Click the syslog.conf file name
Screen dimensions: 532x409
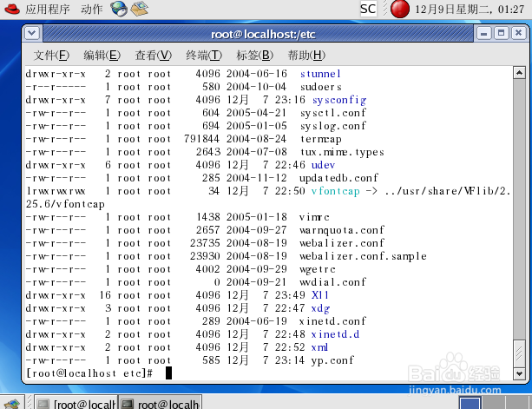click(333, 126)
